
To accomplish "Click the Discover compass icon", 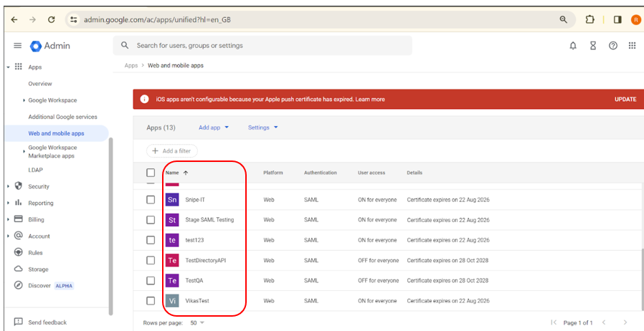I will (x=18, y=285).
